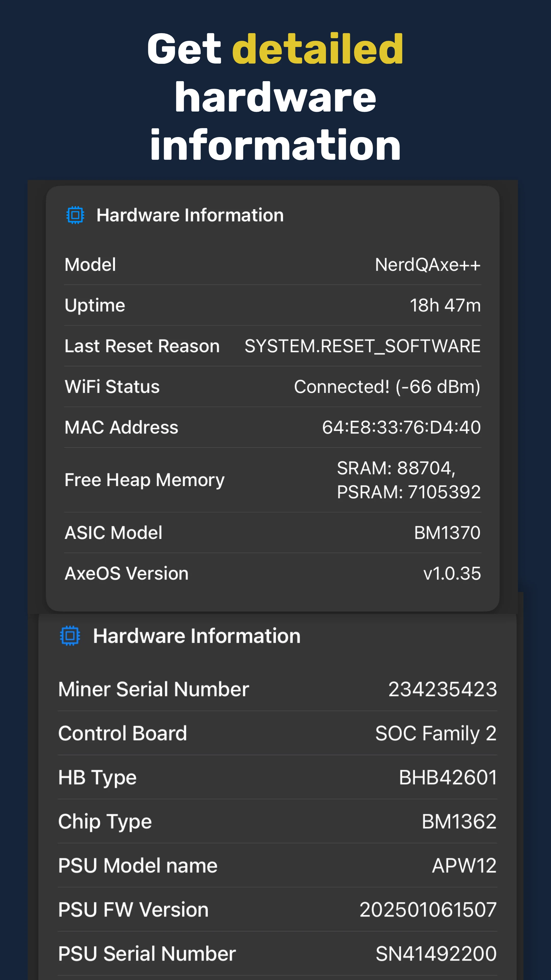Screen dimensions: 551x980
Task: Tap the Control Board label
Action: point(122,733)
